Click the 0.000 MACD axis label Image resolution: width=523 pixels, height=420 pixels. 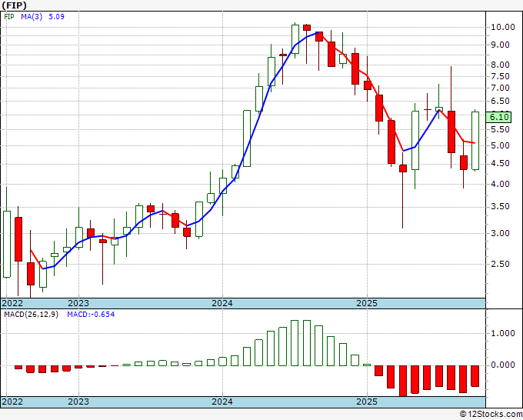point(502,365)
